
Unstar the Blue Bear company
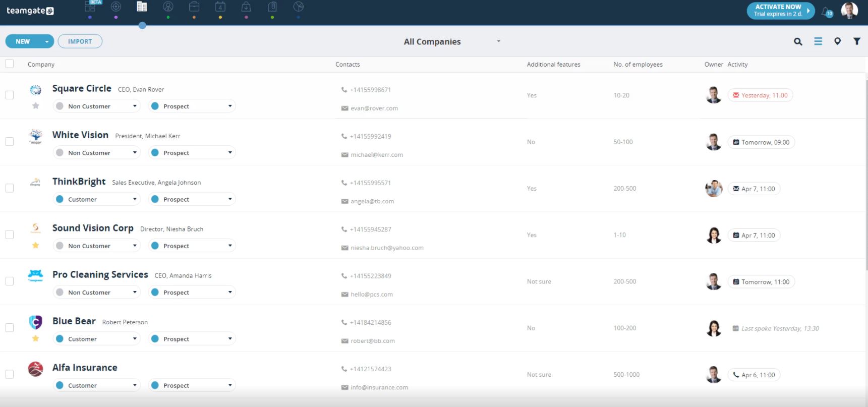coord(35,338)
